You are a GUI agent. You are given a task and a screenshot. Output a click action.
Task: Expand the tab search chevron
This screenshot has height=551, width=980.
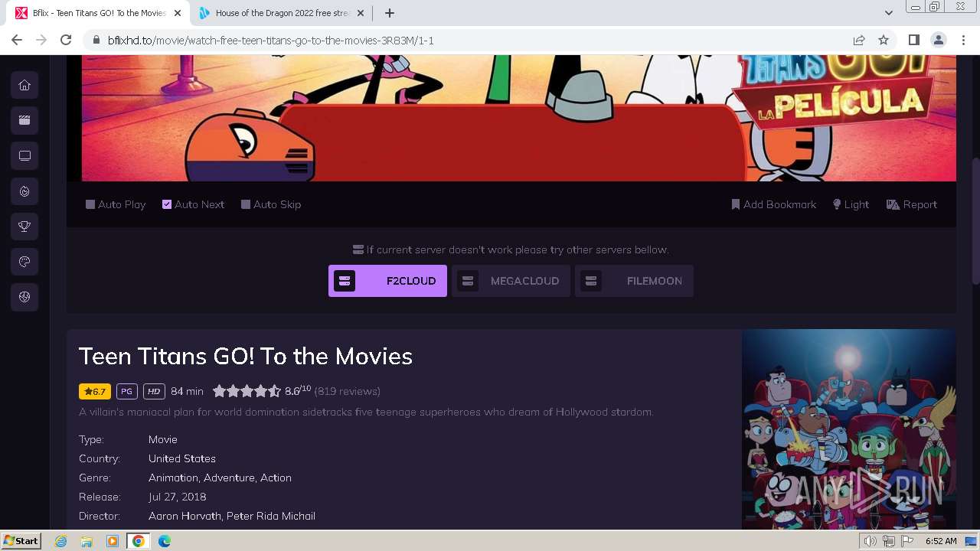point(888,13)
